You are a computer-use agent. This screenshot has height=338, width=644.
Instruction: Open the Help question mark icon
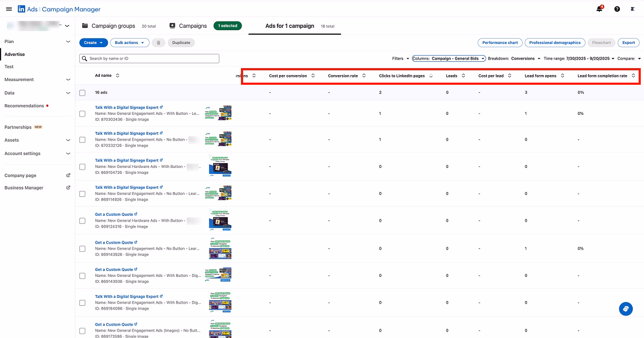tap(616, 9)
